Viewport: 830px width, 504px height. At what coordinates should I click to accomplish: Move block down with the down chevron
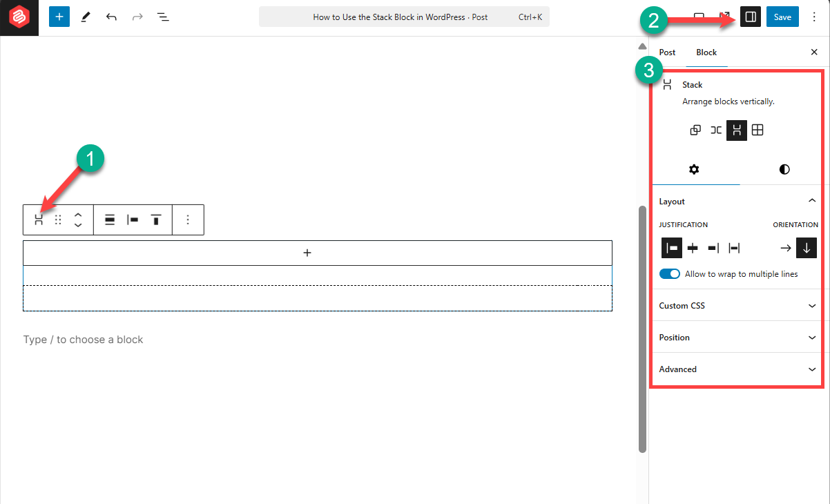[78, 225]
